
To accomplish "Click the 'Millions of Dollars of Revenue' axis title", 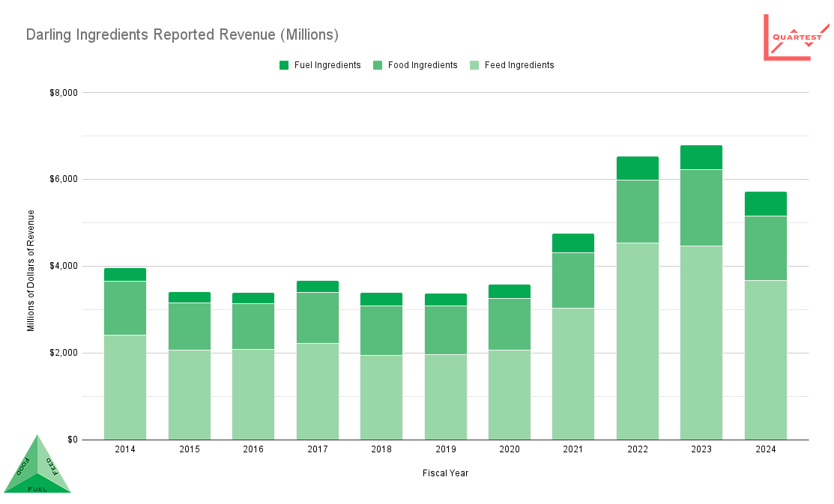I will click(31, 270).
